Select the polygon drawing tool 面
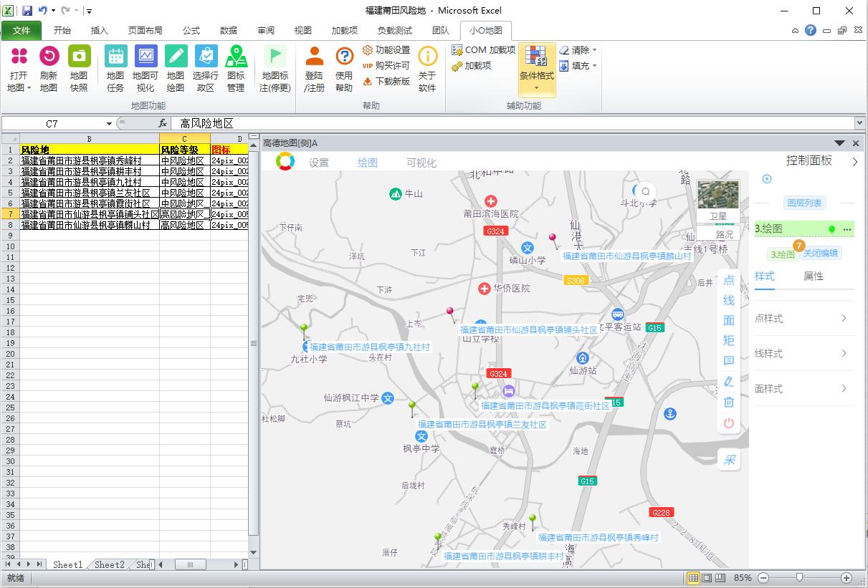868x588 pixels. pyautogui.click(x=728, y=321)
